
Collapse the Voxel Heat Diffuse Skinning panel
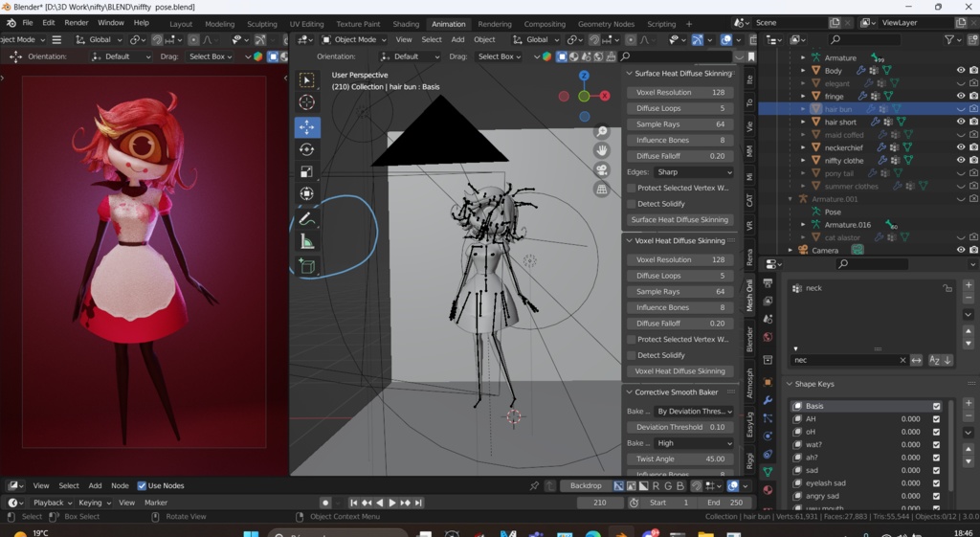[630, 240]
